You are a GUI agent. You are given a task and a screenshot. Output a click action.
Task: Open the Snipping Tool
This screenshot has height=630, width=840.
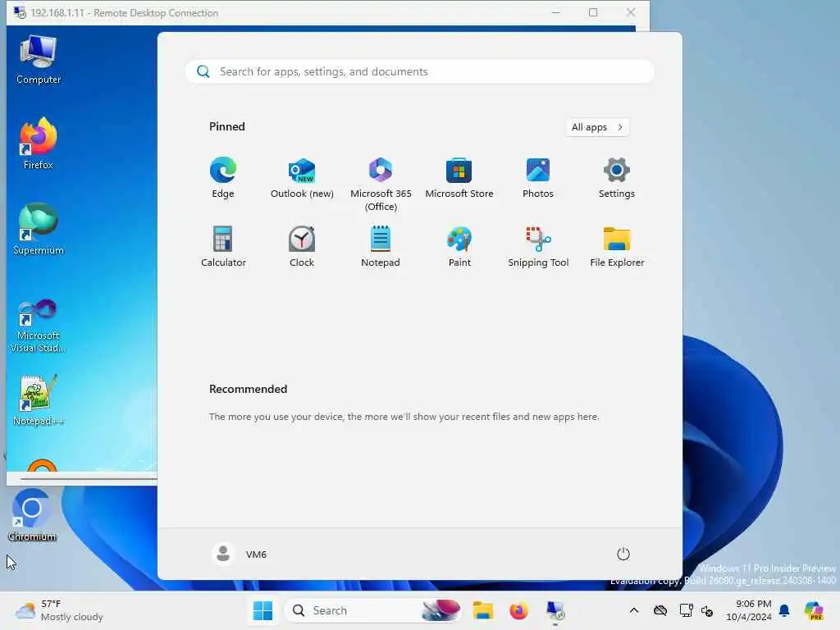(538, 247)
